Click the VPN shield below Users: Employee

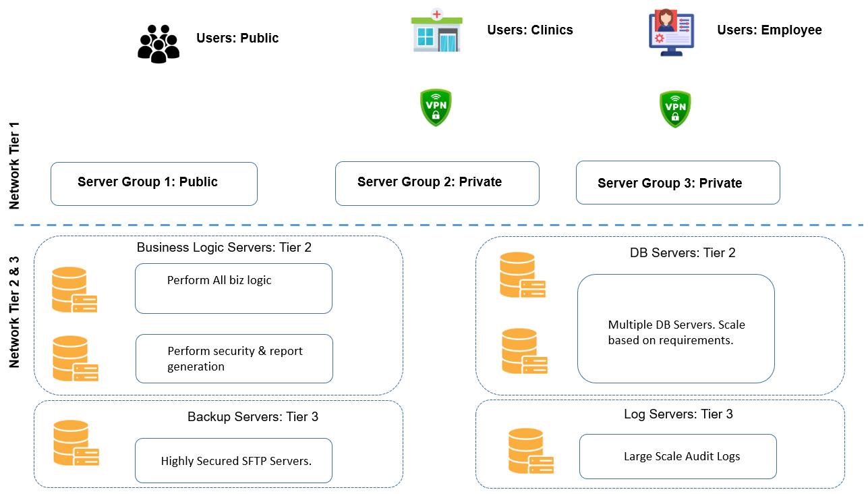[x=675, y=109]
